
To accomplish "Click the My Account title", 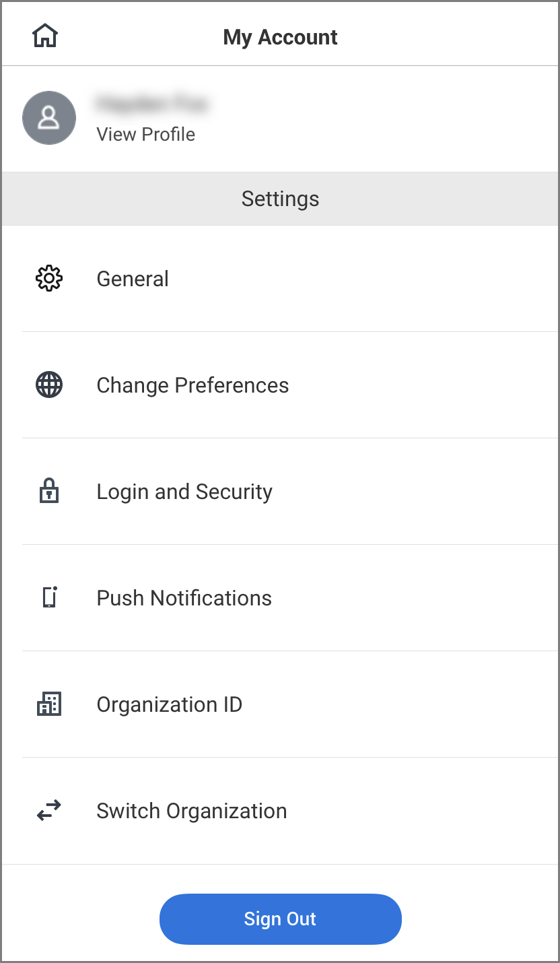I will click(x=280, y=37).
